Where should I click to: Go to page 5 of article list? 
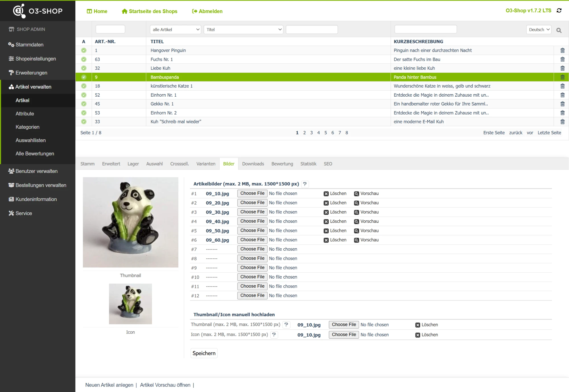(325, 133)
